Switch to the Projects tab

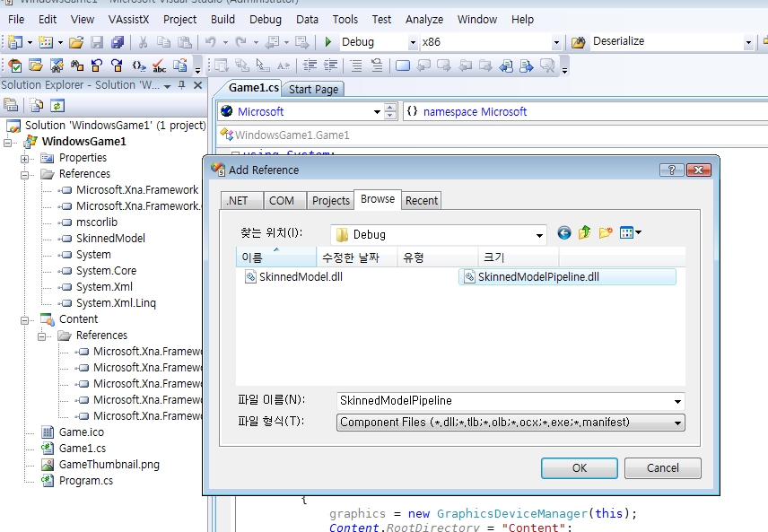[x=330, y=200]
